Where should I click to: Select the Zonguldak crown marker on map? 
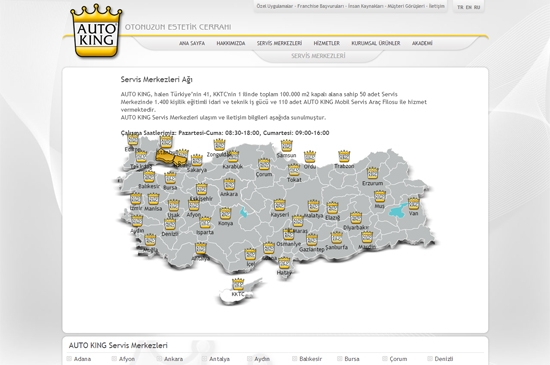pos(219,145)
